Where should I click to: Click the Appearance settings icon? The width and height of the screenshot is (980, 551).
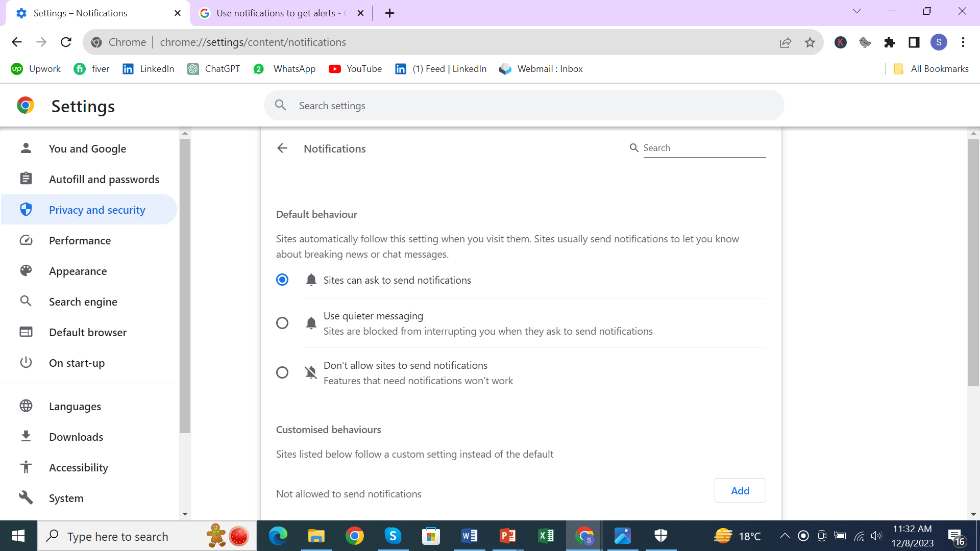(x=25, y=271)
